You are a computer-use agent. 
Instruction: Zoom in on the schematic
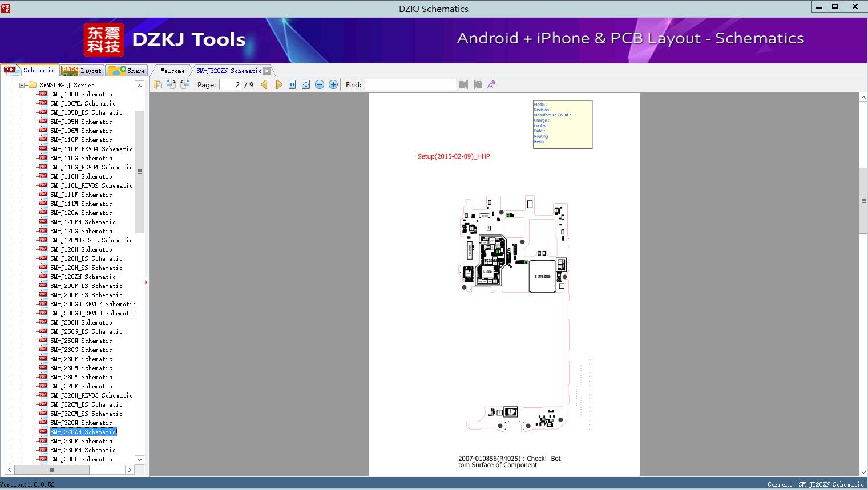click(333, 84)
